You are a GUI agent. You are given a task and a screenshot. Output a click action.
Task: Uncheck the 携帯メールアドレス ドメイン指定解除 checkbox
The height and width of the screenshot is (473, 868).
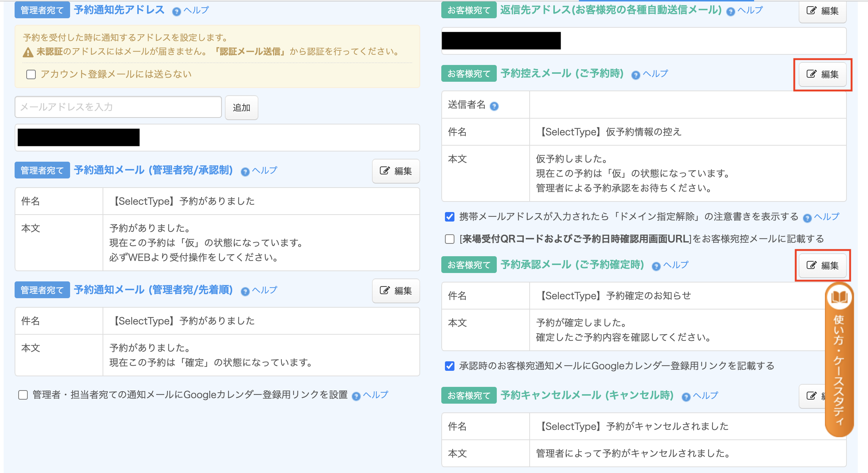450,217
